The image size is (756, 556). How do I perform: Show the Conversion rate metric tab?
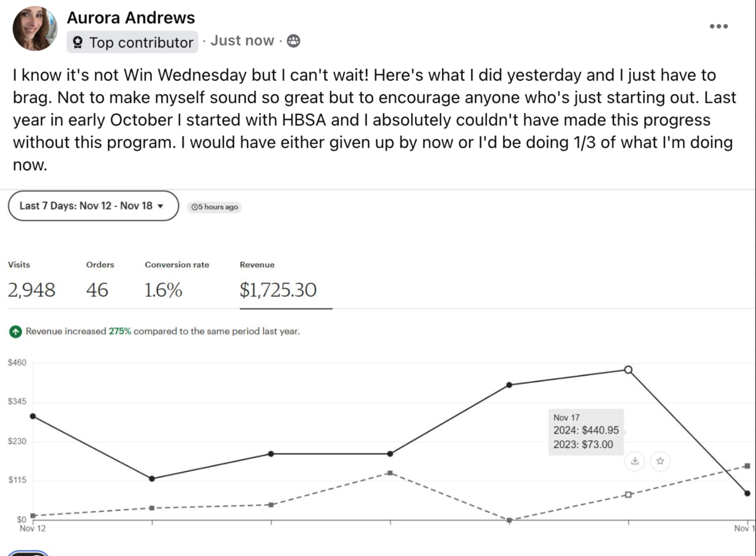177,282
